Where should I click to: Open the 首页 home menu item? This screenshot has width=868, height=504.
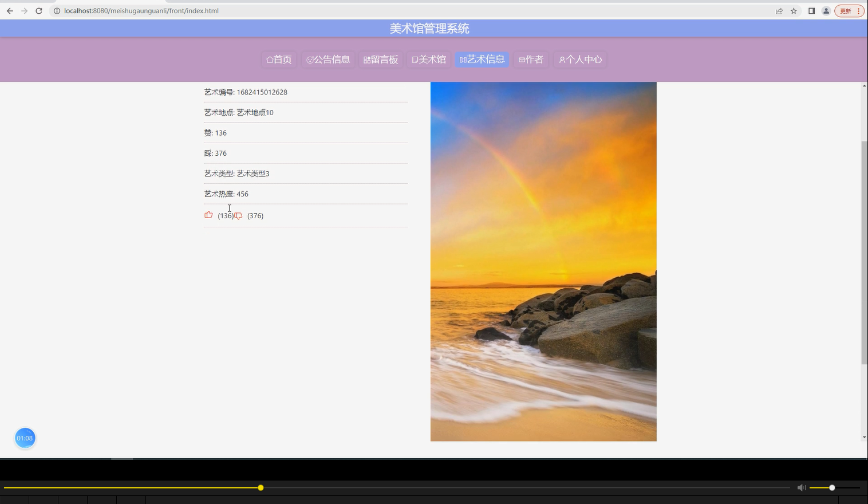click(x=279, y=60)
